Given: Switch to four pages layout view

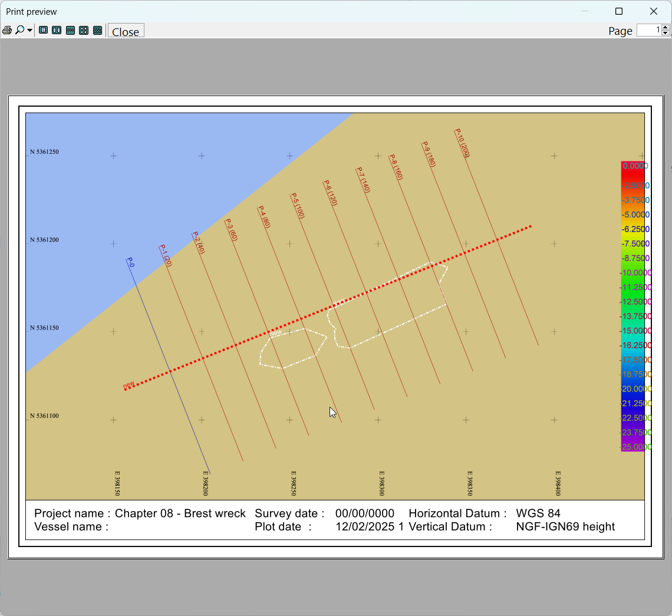Looking at the screenshot, I should (84, 31).
